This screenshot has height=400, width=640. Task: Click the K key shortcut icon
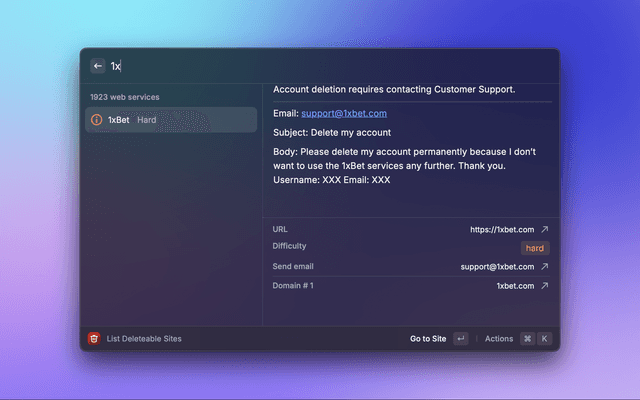tap(545, 339)
